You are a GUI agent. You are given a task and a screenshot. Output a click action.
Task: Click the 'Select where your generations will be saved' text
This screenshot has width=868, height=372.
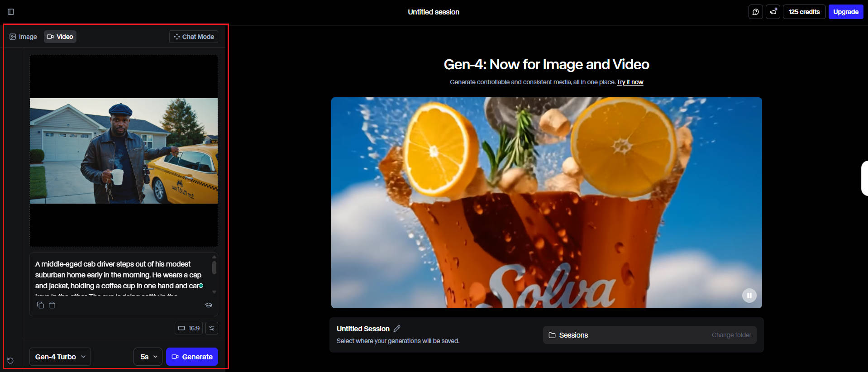(x=398, y=341)
